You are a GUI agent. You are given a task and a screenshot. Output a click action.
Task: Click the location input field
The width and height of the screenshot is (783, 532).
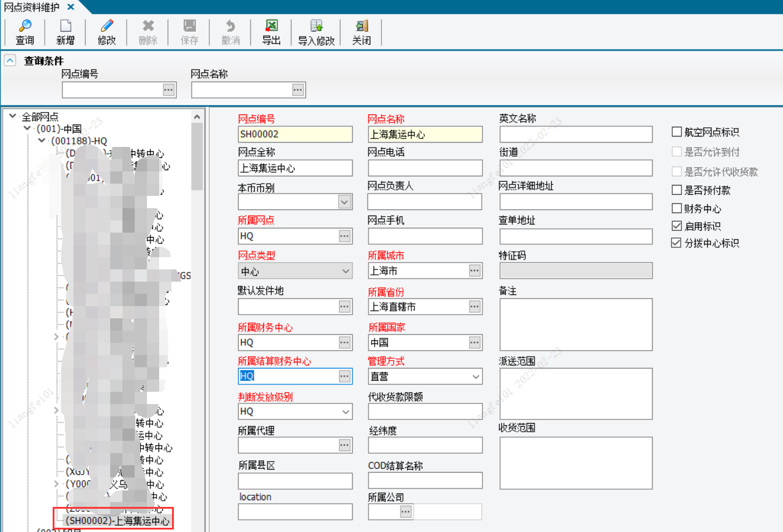coord(295,512)
